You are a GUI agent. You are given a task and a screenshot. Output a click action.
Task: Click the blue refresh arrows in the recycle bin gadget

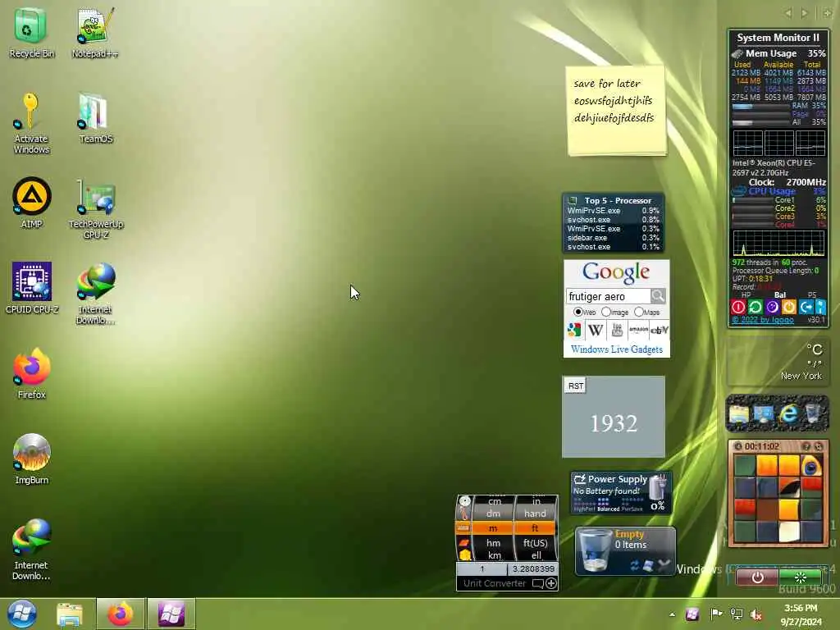[x=635, y=566]
